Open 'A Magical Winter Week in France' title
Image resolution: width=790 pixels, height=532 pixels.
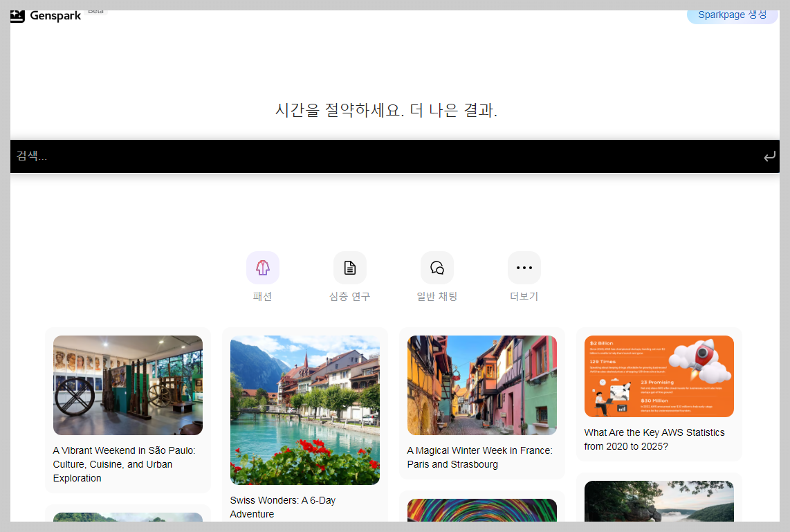point(479,457)
